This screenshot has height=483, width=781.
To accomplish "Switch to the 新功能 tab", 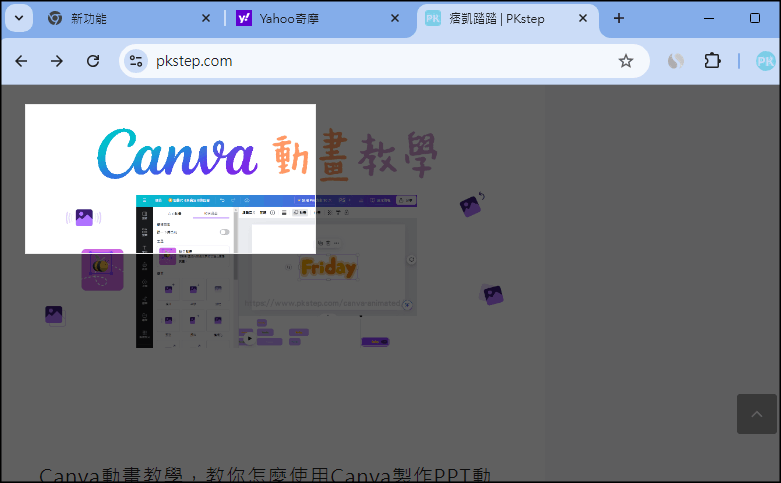I will pyautogui.click(x=90, y=19).
